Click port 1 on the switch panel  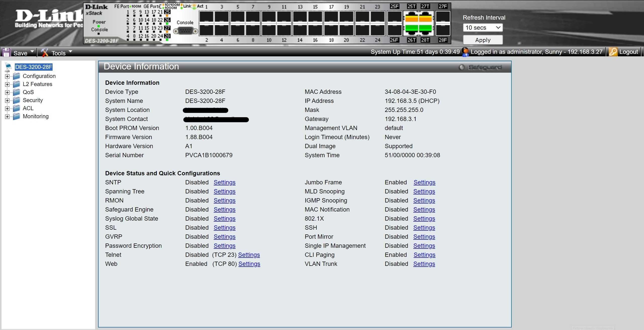coord(207,17)
